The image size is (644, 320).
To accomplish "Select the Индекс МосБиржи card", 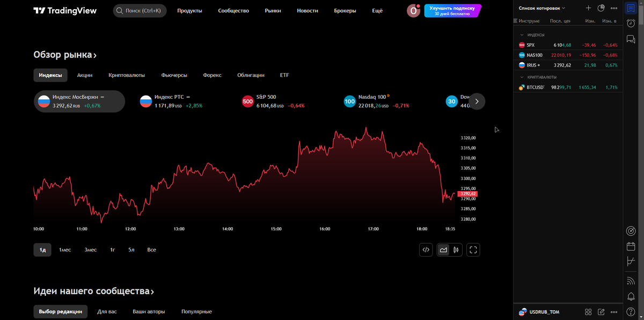I will 79,101.
